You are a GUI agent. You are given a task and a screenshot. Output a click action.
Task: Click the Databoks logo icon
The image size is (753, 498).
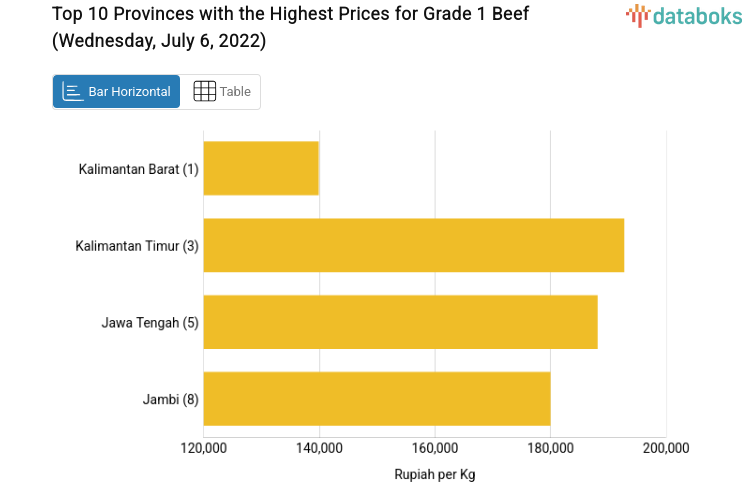click(637, 14)
